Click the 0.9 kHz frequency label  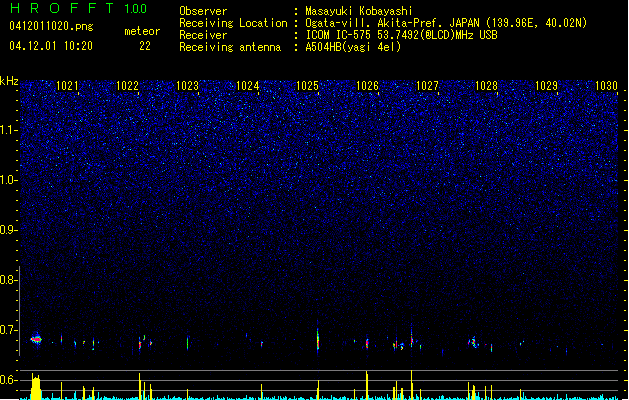(8, 230)
